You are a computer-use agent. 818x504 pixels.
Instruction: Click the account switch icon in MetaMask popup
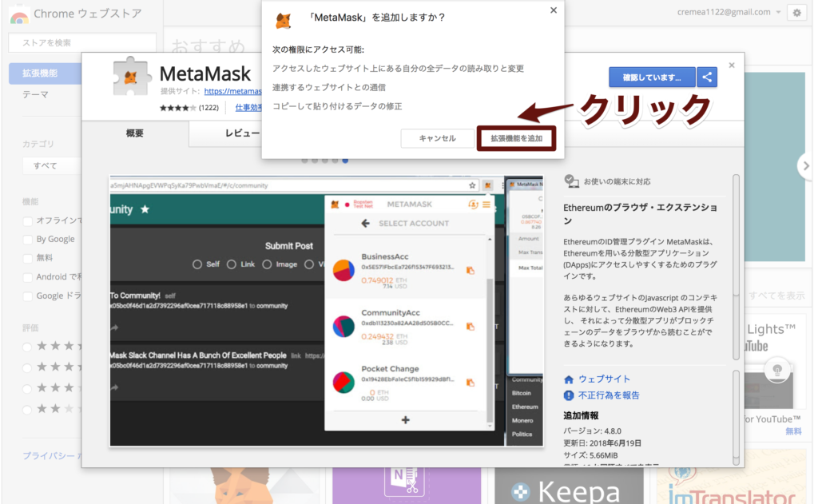473,204
